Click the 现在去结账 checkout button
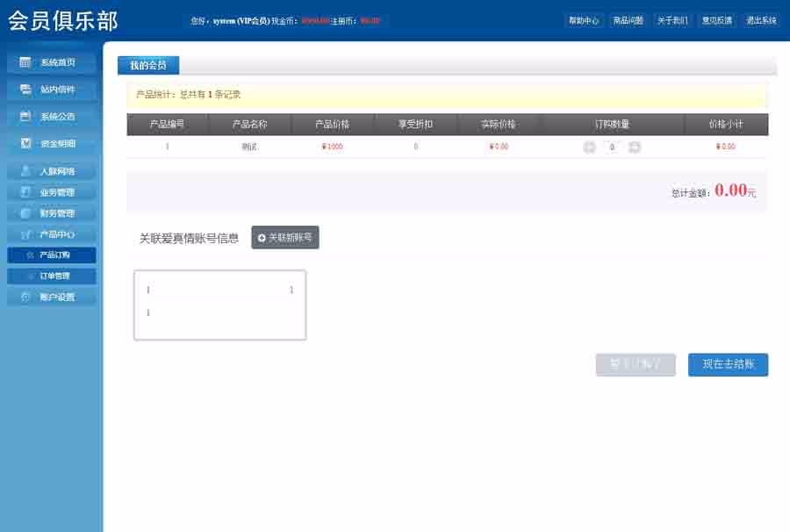This screenshot has height=532, width=790. (729, 364)
